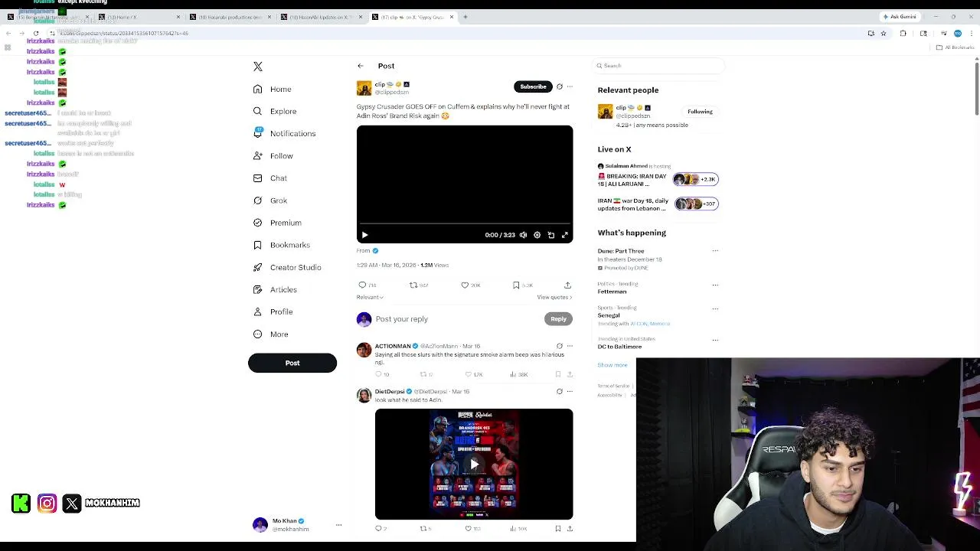Expand the More sidebar menu
The image size is (980, 551).
270,334
